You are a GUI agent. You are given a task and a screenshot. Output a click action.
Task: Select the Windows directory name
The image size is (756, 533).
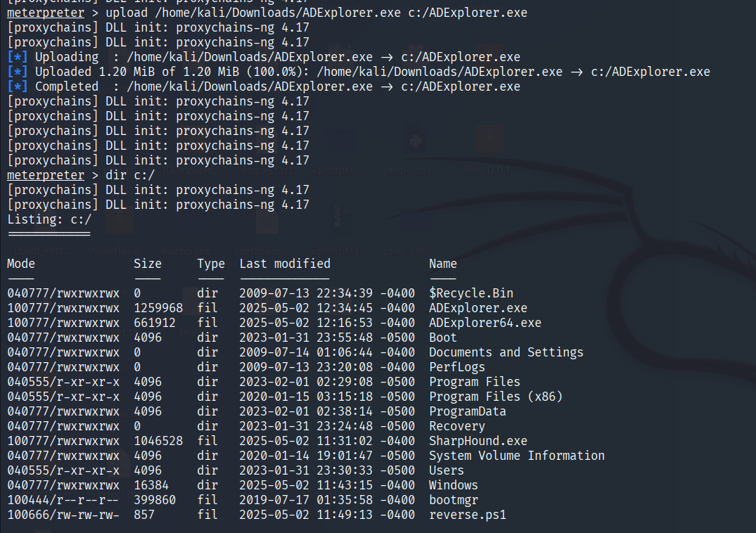(454, 485)
